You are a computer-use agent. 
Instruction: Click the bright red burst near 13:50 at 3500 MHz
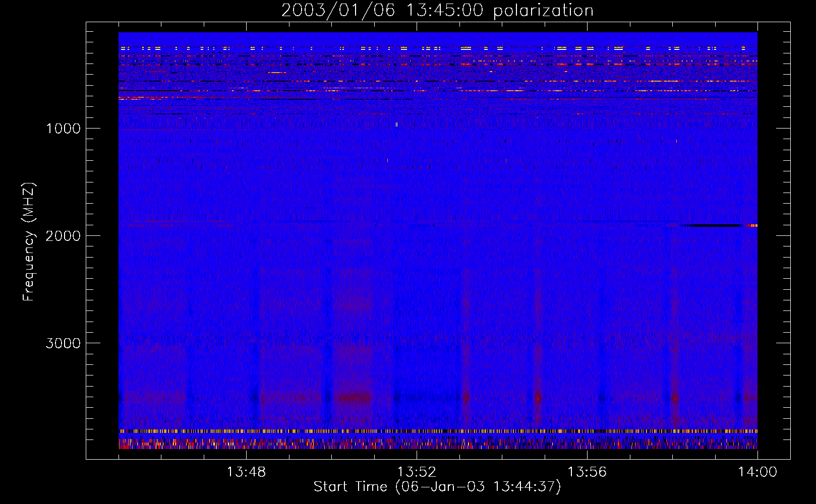click(x=355, y=399)
